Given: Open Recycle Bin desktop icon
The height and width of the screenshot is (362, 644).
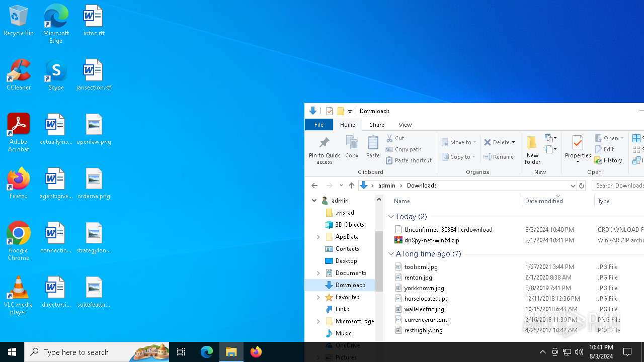Looking at the screenshot, I should pyautogui.click(x=19, y=21).
